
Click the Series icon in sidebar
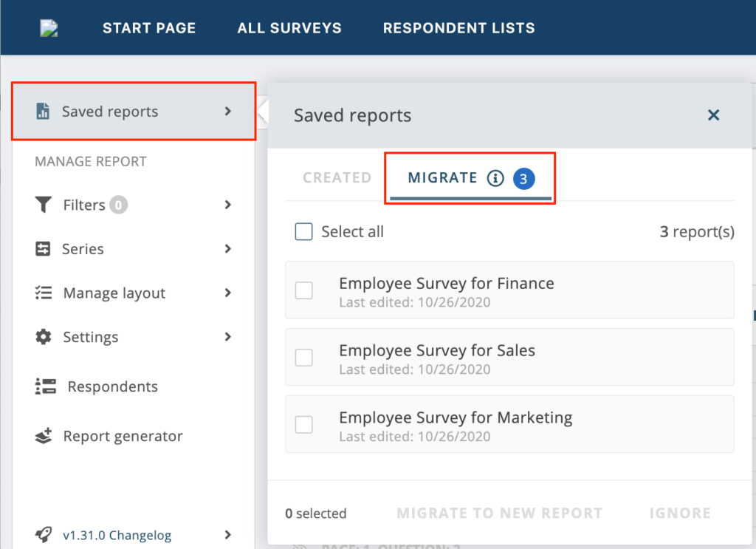pyautogui.click(x=43, y=249)
